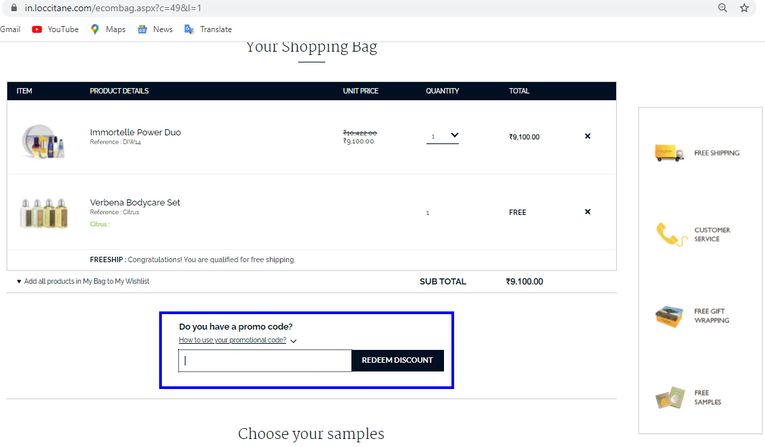This screenshot has height=447, width=765.
Task: Bookmark this page with the star icon
Action: 744,8
